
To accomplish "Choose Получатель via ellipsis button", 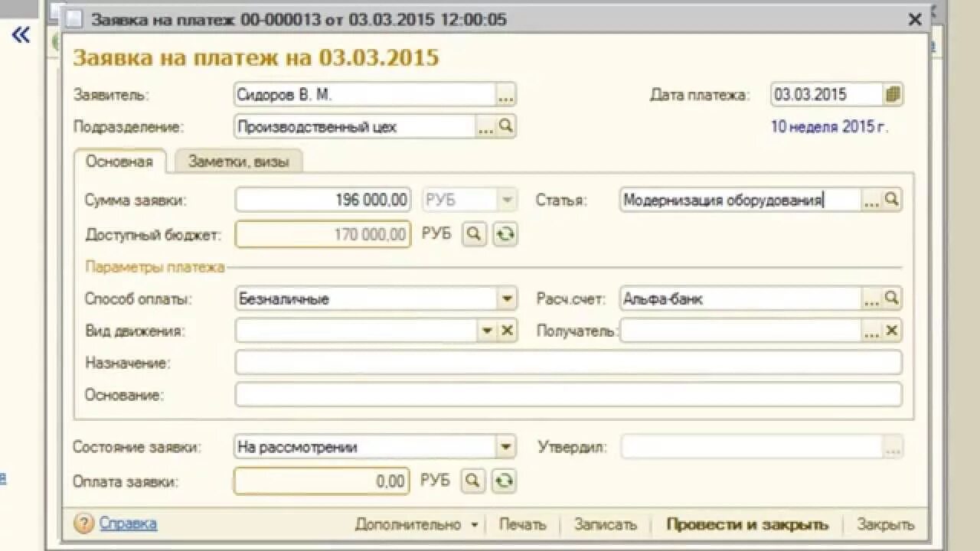I will point(872,331).
